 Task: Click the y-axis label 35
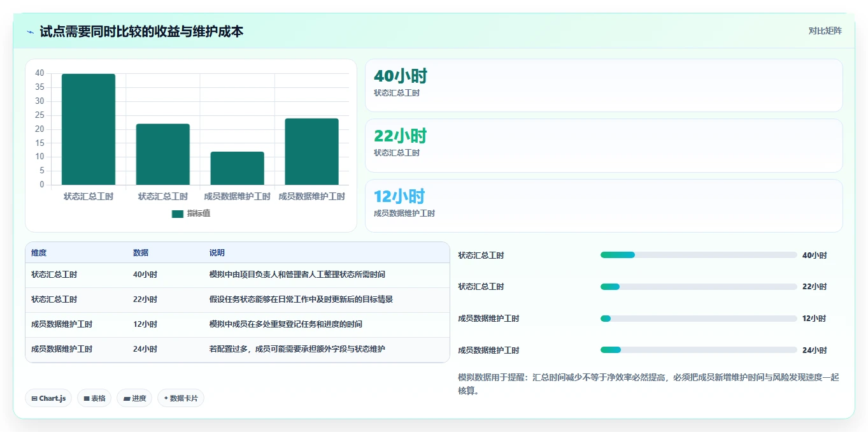tap(39, 87)
